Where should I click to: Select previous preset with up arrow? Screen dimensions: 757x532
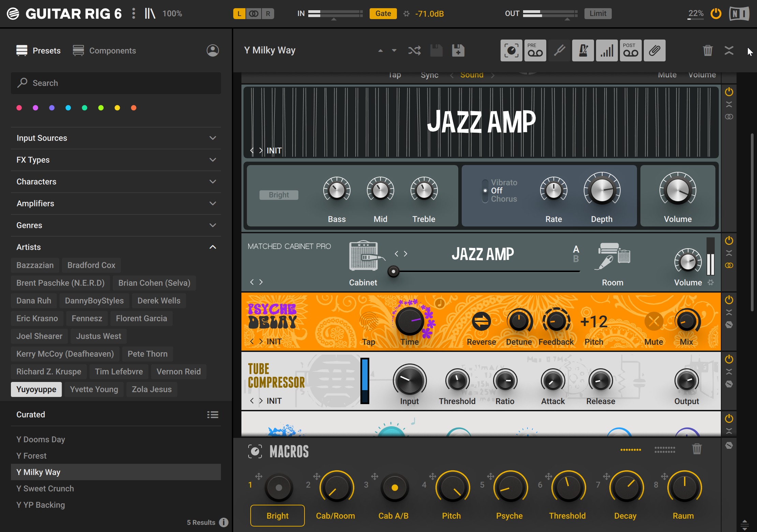[x=381, y=51]
